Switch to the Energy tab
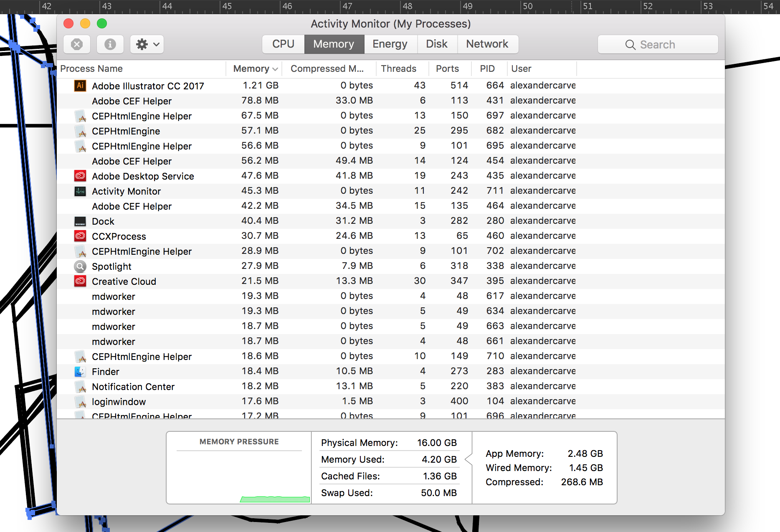 click(390, 44)
